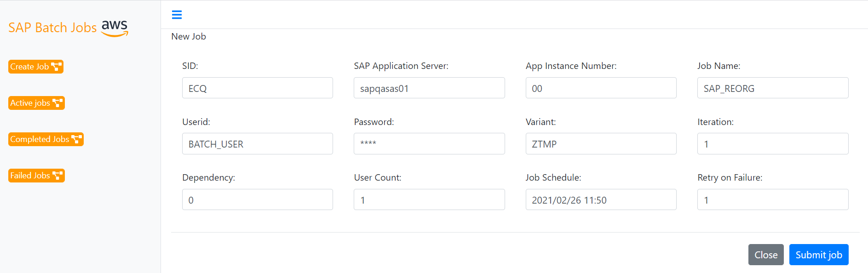Click the User Count field

[x=429, y=199]
